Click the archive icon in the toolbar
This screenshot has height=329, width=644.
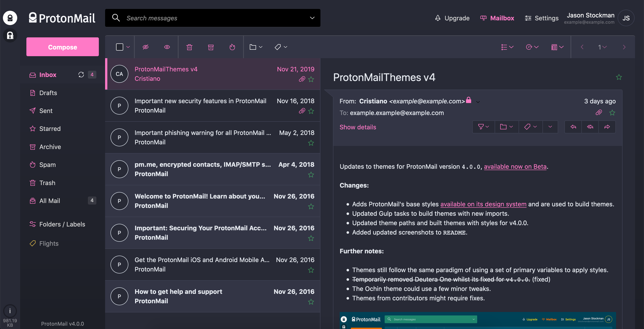coord(211,47)
